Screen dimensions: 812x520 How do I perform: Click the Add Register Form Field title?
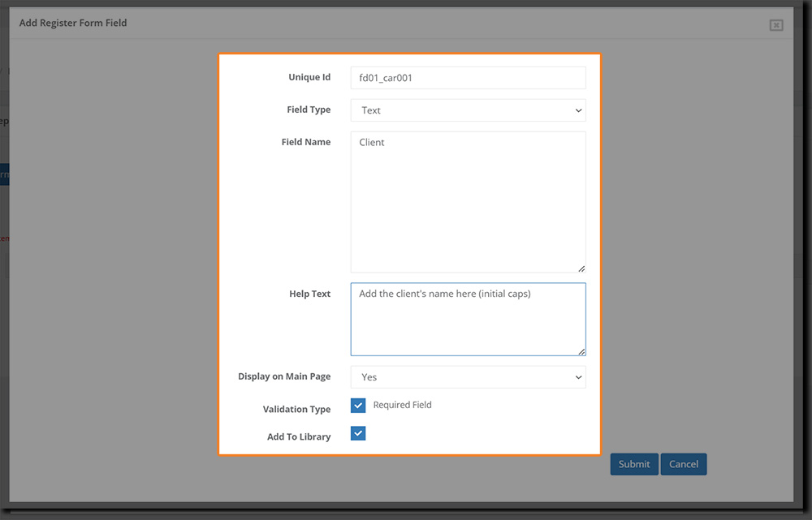[x=73, y=23]
